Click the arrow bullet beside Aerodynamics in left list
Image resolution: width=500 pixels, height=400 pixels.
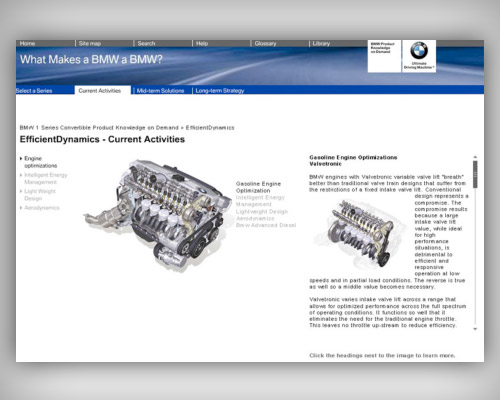coord(21,208)
